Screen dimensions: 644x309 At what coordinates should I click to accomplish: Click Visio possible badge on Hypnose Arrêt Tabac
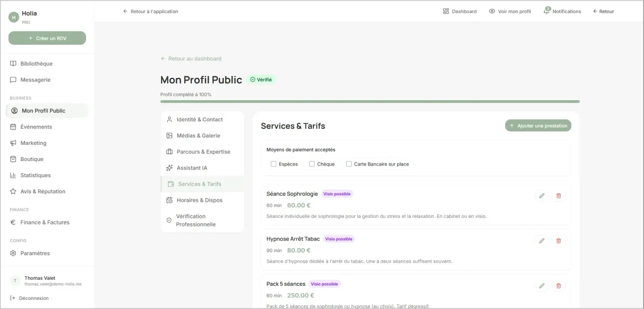(x=339, y=239)
